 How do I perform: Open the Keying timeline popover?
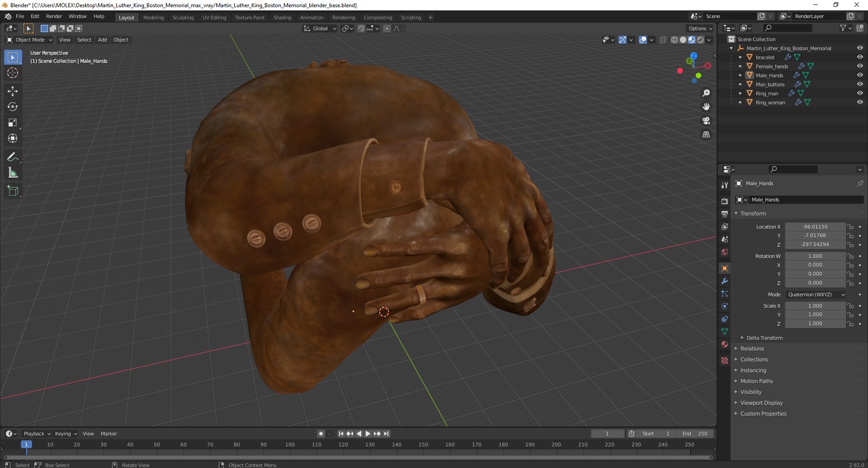(x=66, y=434)
